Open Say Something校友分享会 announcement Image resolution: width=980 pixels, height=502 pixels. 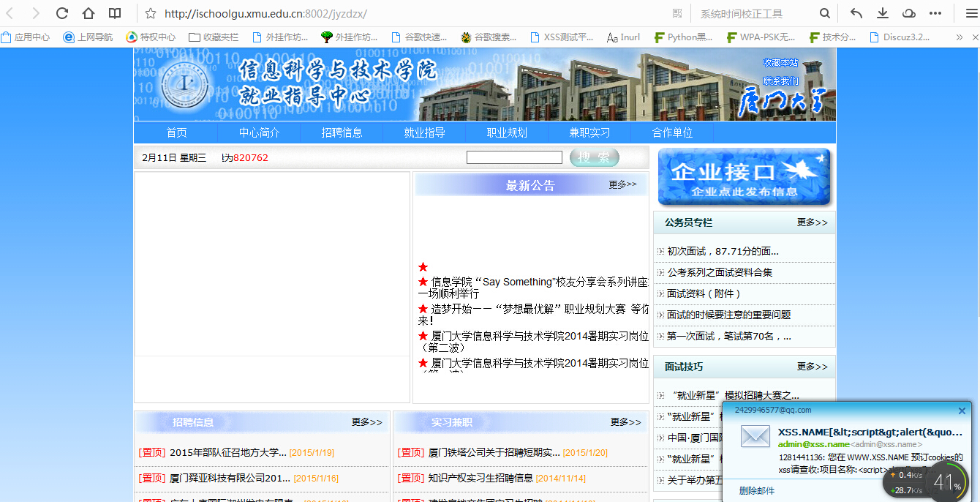click(x=534, y=288)
